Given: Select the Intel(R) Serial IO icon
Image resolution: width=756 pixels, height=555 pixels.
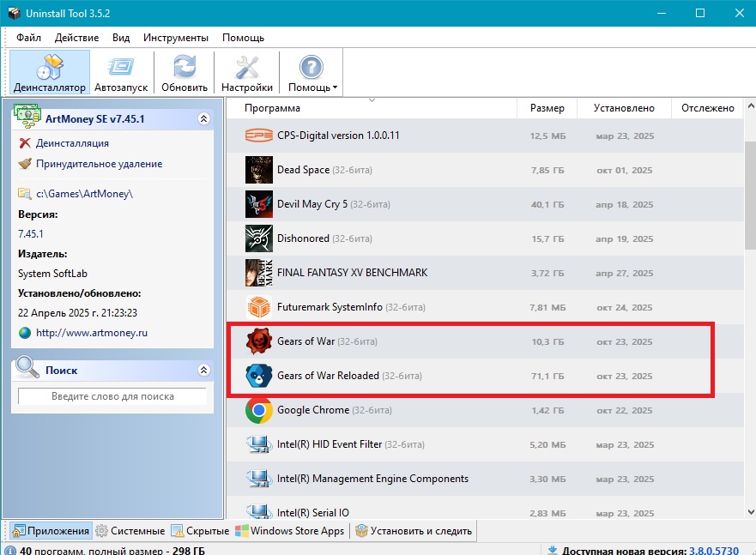Looking at the screenshot, I should tap(259, 511).
